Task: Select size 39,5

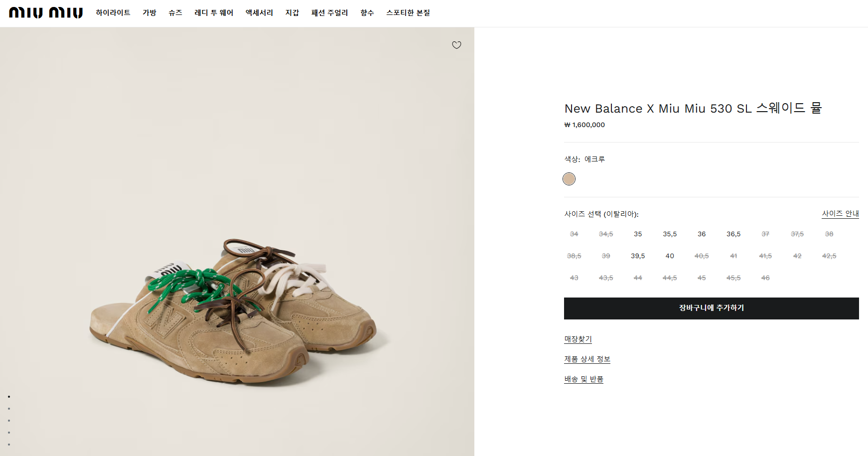Action: point(638,256)
